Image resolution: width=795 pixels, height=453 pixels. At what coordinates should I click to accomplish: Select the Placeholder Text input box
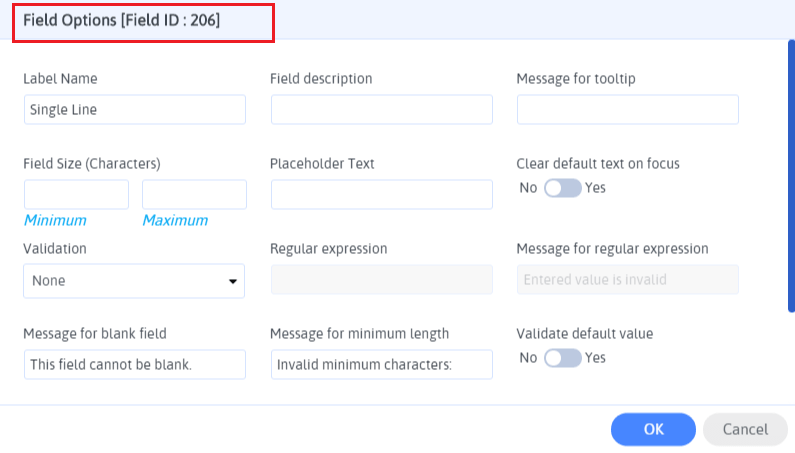click(x=381, y=194)
